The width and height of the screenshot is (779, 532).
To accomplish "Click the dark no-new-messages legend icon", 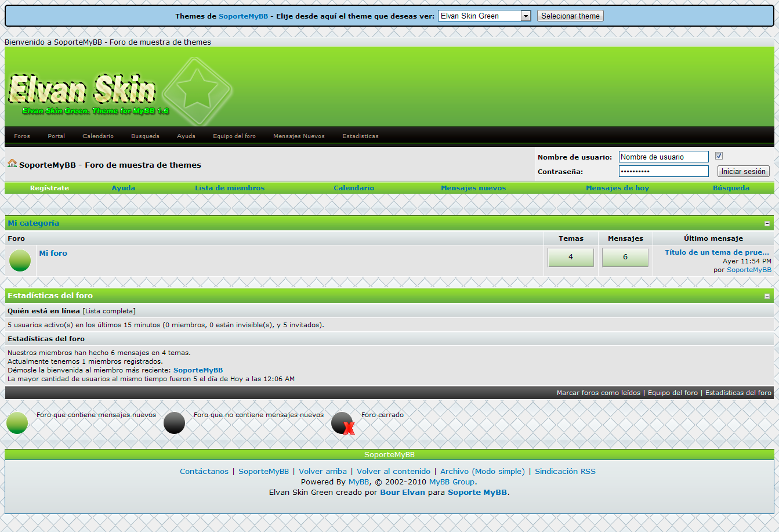I will [174, 423].
